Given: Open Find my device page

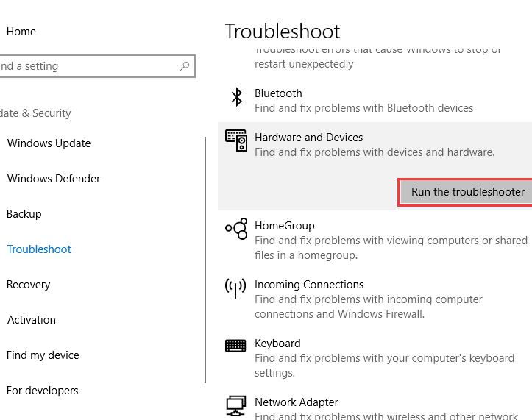Looking at the screenshot, I should point(43,355).
